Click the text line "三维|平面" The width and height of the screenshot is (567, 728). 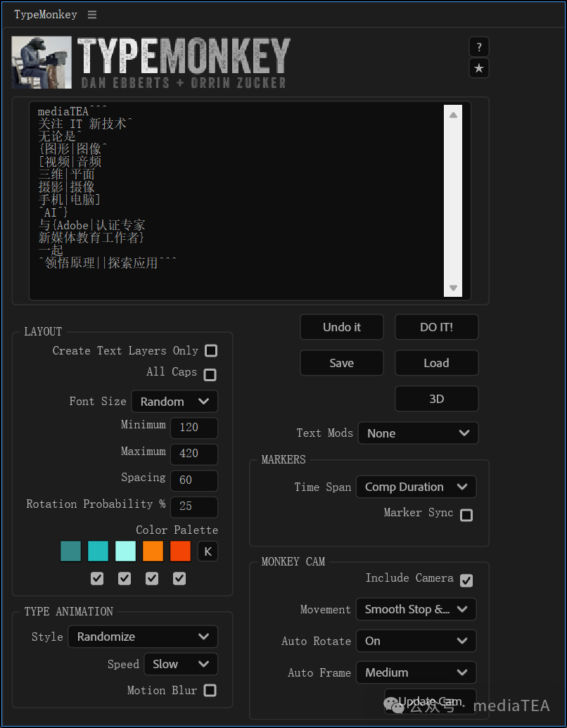coord(66,174)
